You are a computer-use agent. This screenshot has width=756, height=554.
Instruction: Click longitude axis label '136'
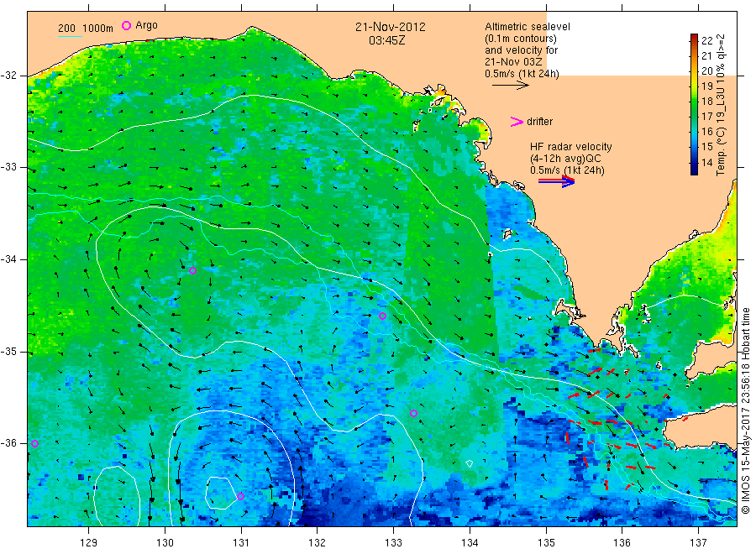point(622,543)
